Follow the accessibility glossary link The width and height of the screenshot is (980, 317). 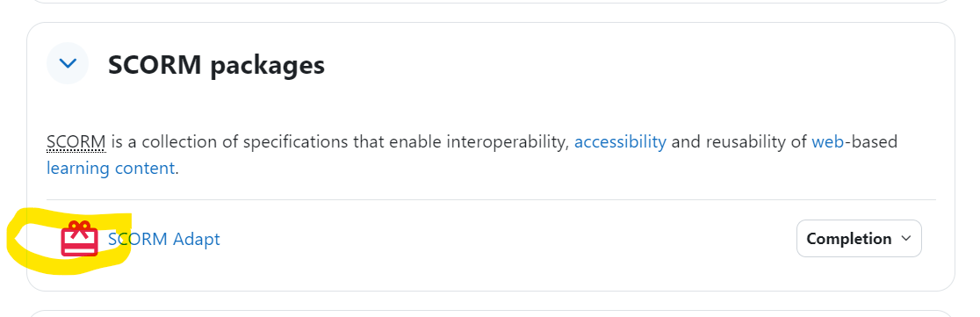coord(620,142)
